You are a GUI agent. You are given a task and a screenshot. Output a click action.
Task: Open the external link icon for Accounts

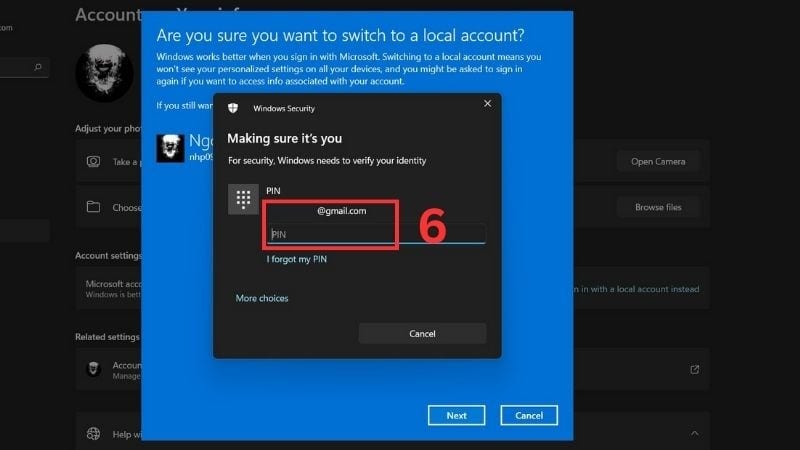pos(695,369)
